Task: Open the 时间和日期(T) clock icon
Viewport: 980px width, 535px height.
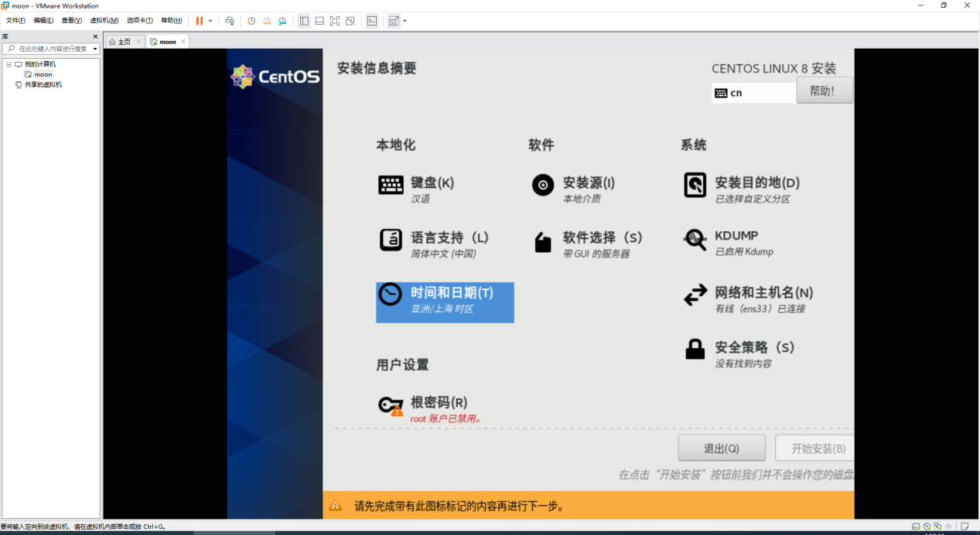Action: coord(391,295)
